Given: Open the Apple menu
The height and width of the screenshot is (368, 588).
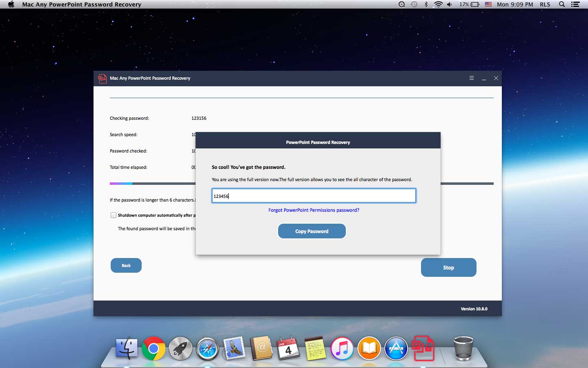Looking at the screenshot, I should [11, 4].
